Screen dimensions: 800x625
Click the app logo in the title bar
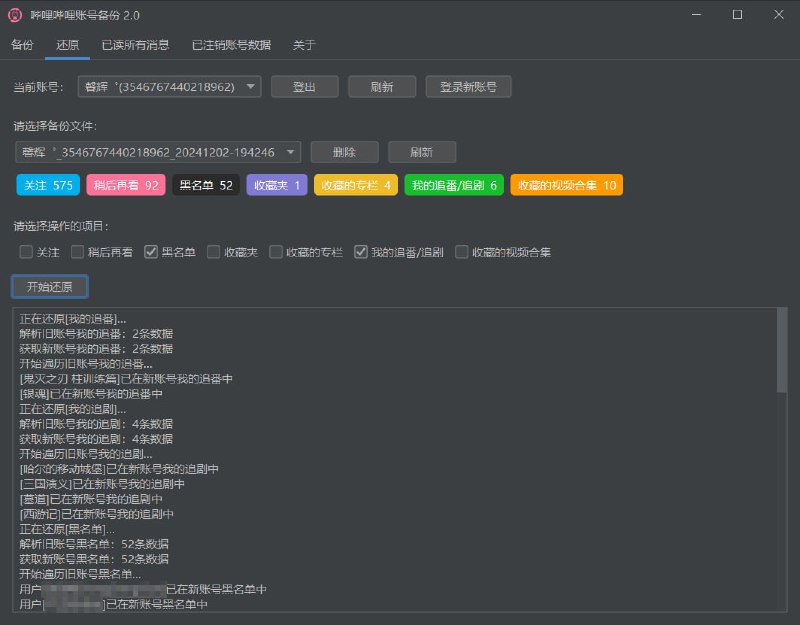14,15
